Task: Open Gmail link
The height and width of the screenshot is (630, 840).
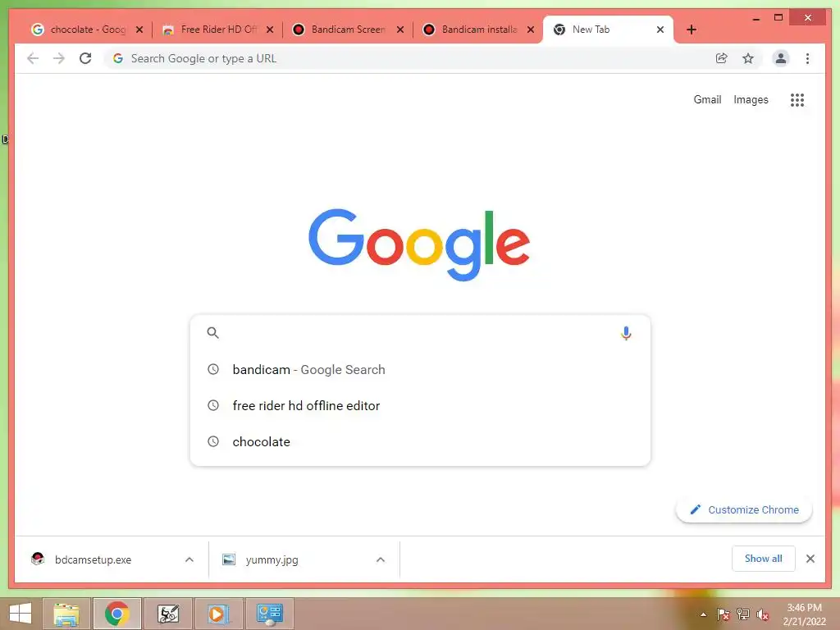Action: coord(707,99)
